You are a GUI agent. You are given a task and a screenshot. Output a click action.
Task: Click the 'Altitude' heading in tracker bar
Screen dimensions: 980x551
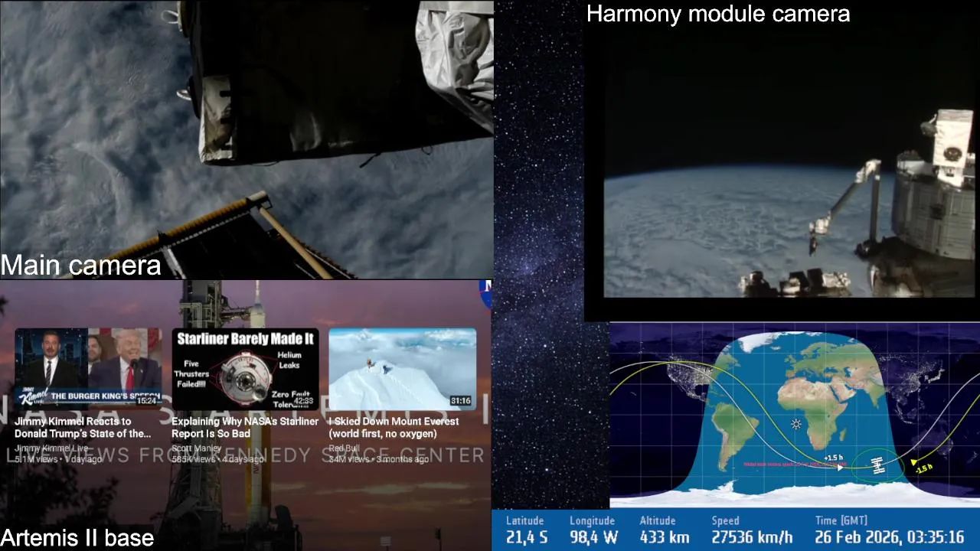(658, 520)
